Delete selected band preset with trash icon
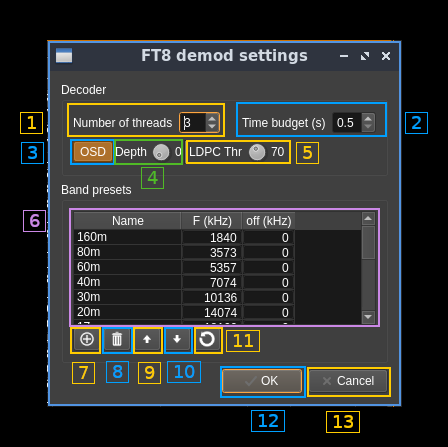448x447 pixels. 117,340
